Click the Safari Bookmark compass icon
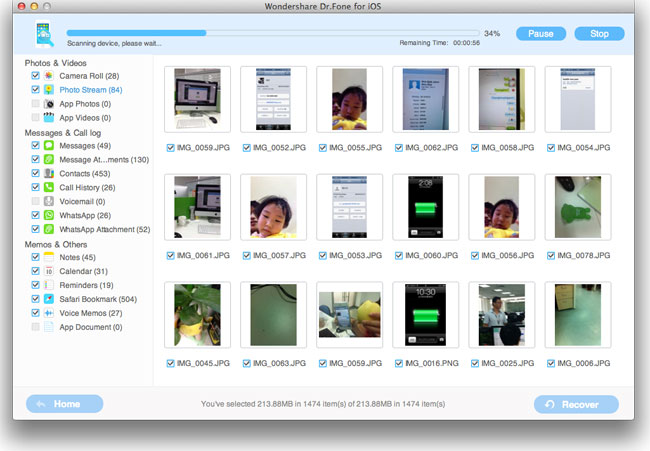The height and width of the screenshot is (451, 650). coord(49,299)
